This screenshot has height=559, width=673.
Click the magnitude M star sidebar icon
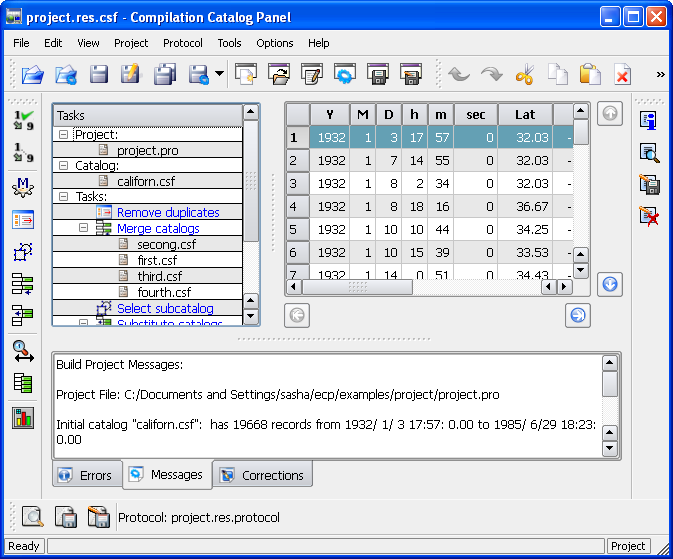(23, 187)
